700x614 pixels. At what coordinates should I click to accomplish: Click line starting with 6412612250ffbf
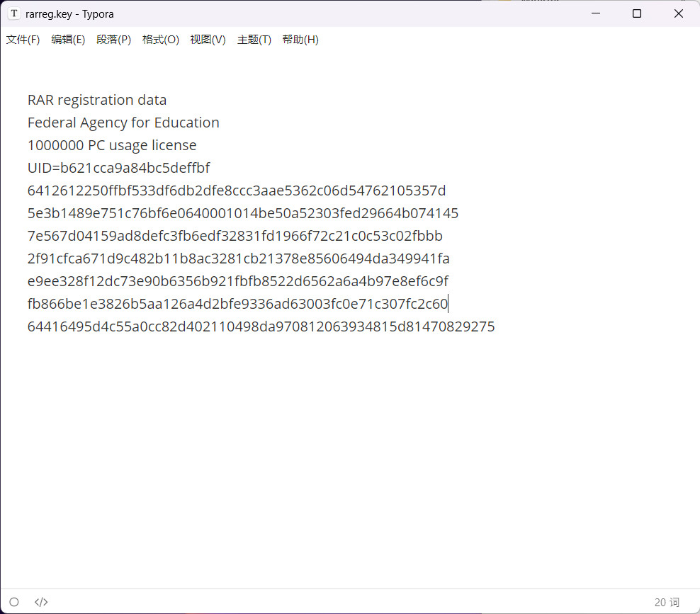(x=237, y=191)
